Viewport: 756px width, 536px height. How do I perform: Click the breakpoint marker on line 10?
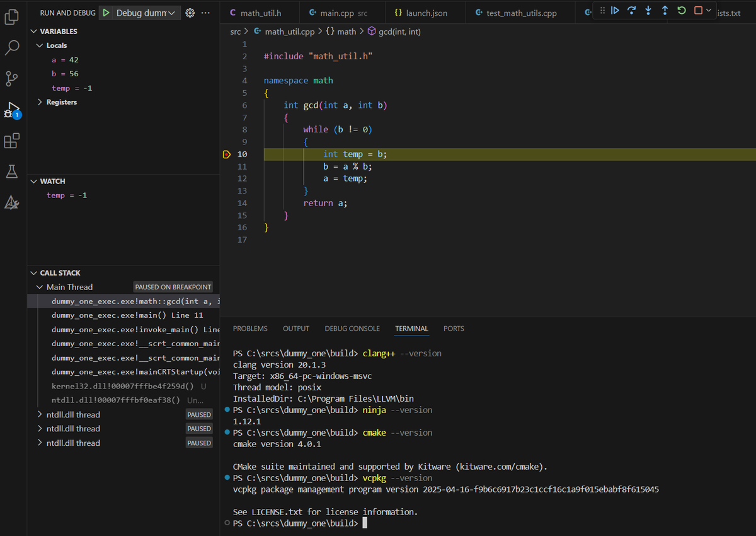(x=227, y=154)
